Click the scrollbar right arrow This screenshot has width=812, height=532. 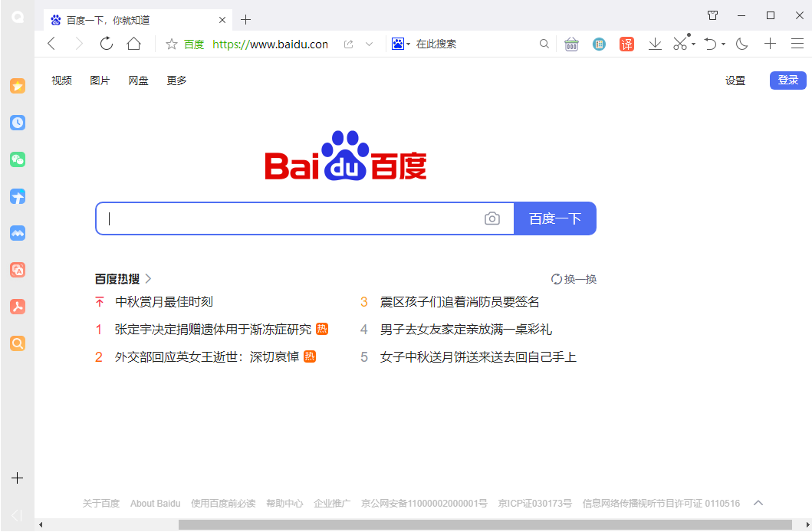(807, 524)
